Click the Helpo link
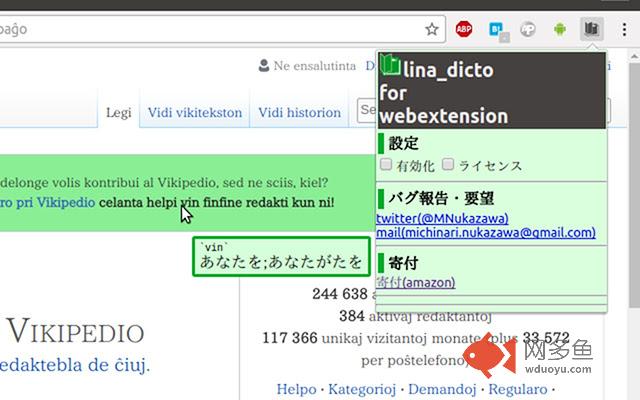This screenshot has height=400, width=640. [x=296, y=389]
